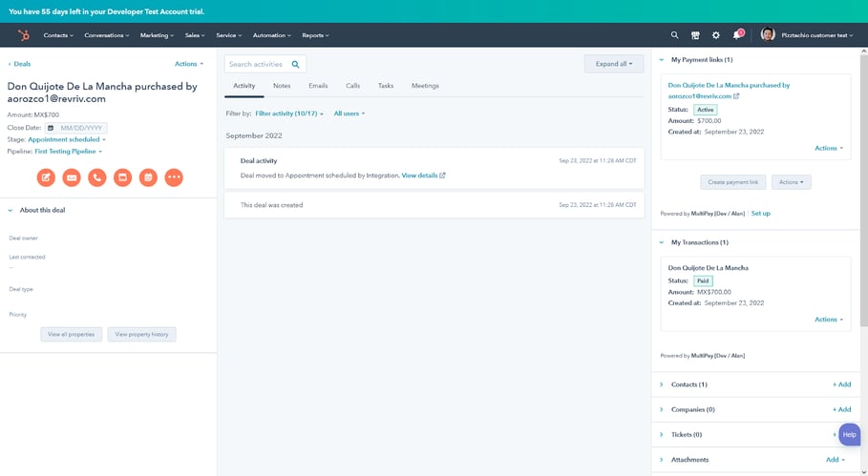This screenshot has height=476, width=868.
Task: Open the Sales menu in navigation
Action: [195, 35]
